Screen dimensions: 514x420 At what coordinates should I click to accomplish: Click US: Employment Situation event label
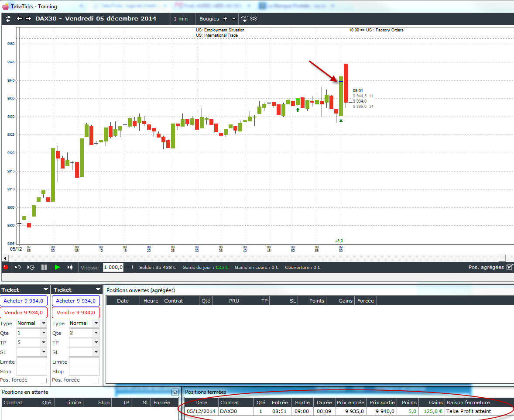(220, 30)
